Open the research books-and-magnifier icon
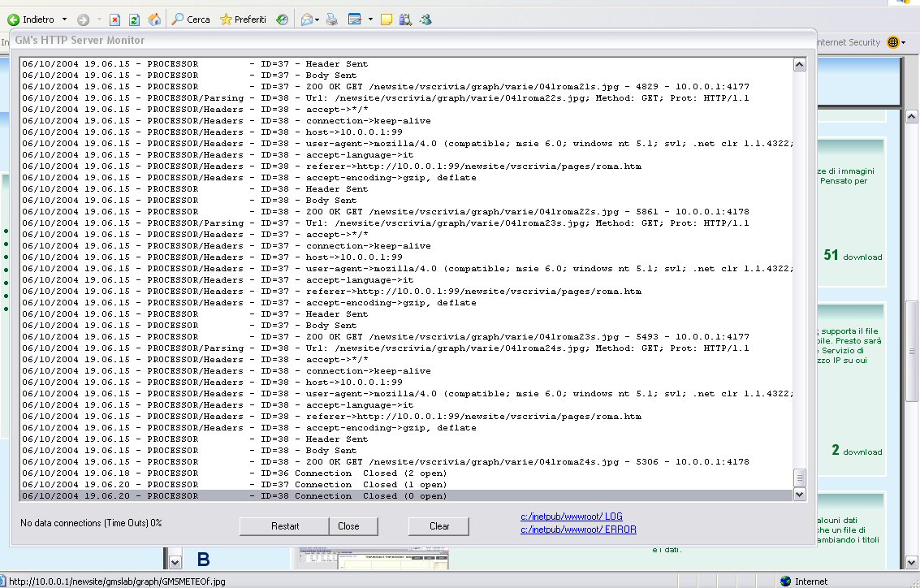Image resolution: width=920 pixels, height=588 pixels. point(405,20)
